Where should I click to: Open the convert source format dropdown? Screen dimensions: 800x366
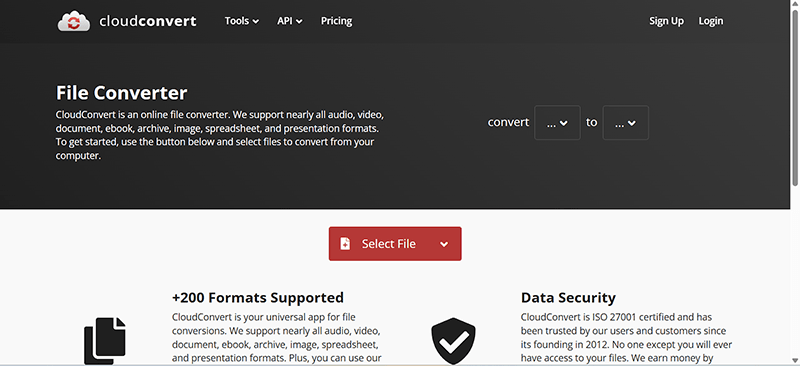(557, 123)
